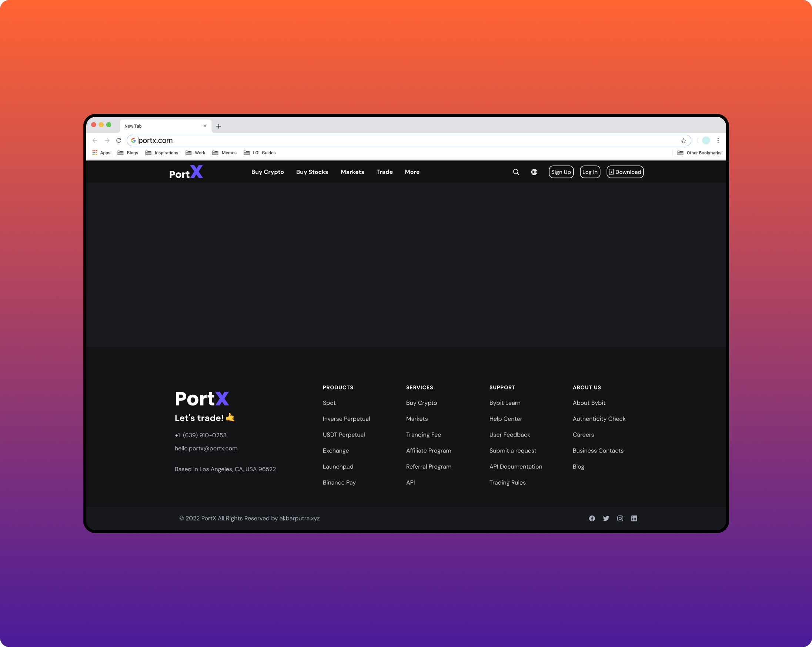Viewport: 812px width, 647px height.
Task: Click the Sign Up button
Action: pos(561,172)
